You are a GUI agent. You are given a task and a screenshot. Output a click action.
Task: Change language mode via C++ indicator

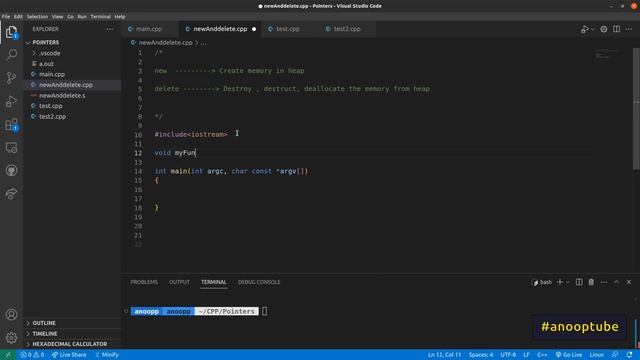542,355
